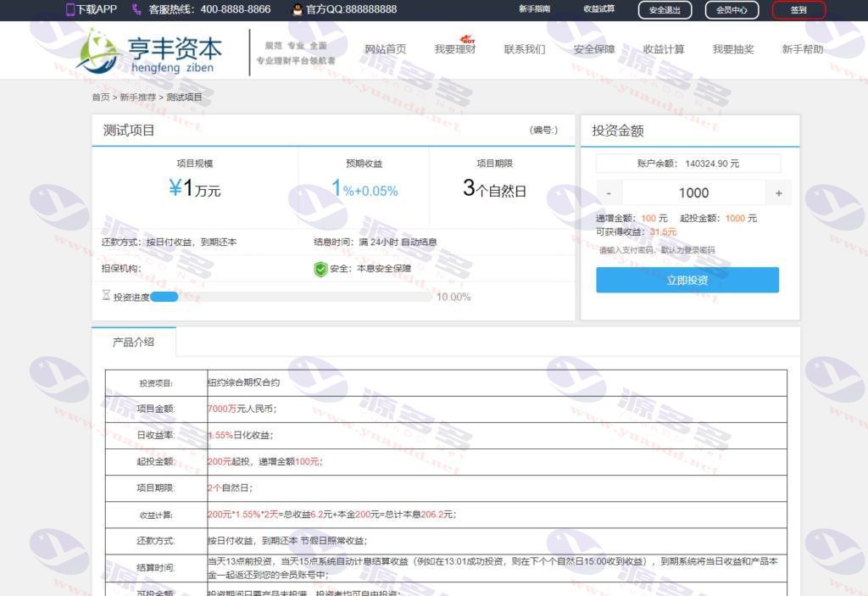Click the HOT badge above 我要理财
Image resolution: width=868 pixels, height=596 pixels.
468,39
